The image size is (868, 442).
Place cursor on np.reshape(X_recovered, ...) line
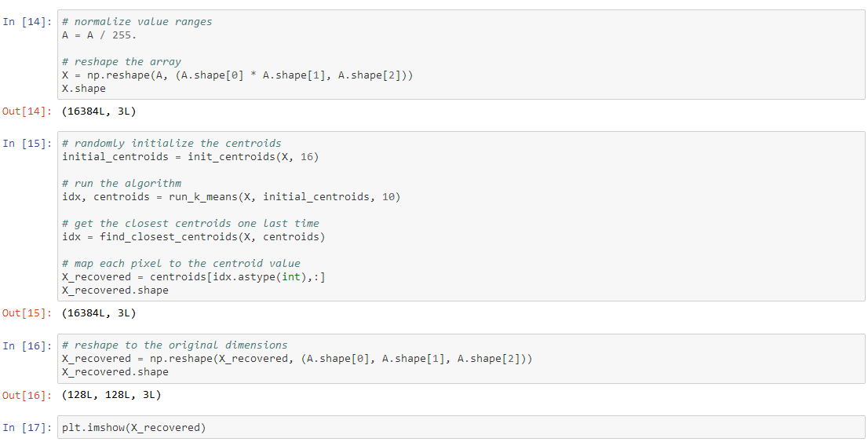coord(297,359)
